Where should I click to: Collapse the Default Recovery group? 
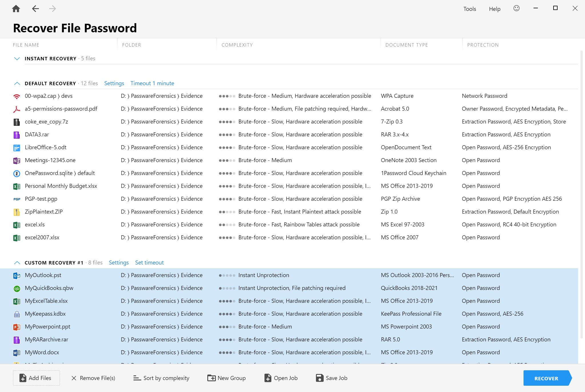click(17, 83)
